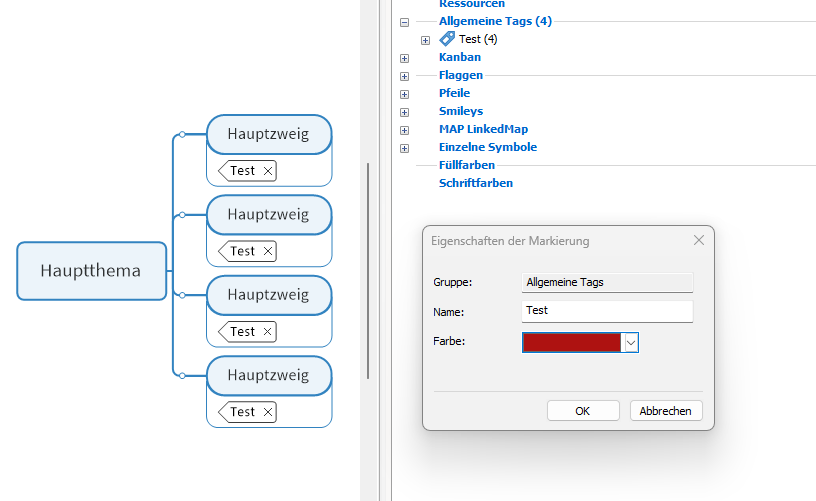Click the Name field containing Test

click(607, 311)
